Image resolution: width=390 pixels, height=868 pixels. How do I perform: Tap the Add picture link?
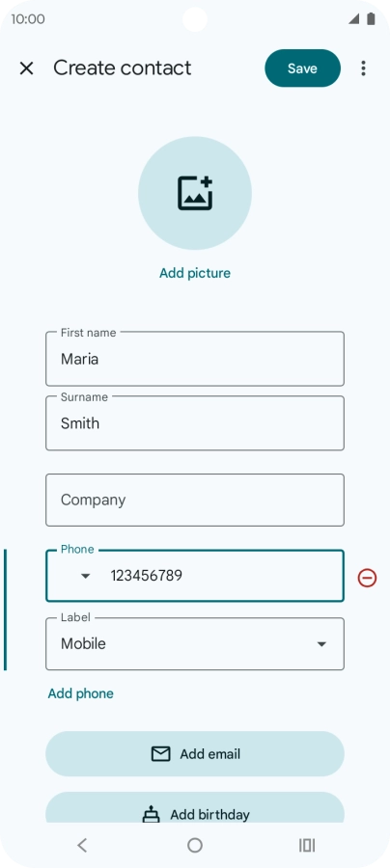195,273
